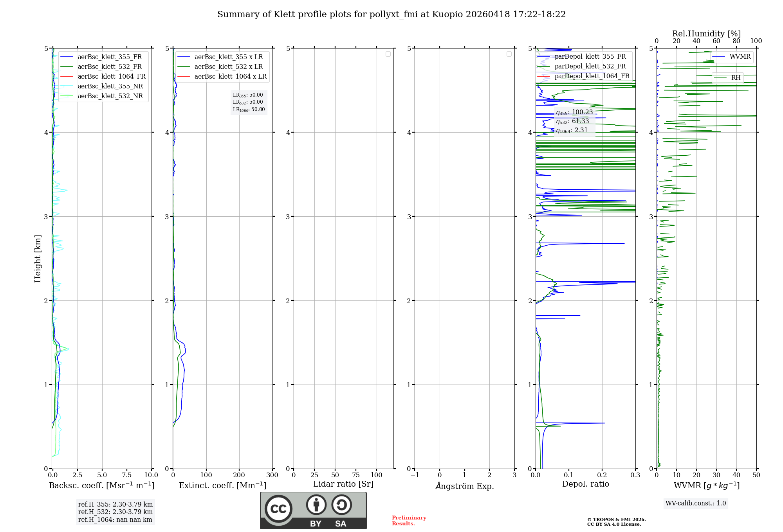Click the empty legend box in Lidar ratio plot

388,54
